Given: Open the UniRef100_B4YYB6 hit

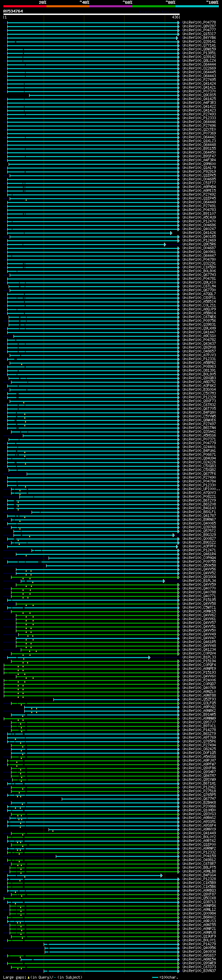Looking at the screenshot, I should 199,38.
